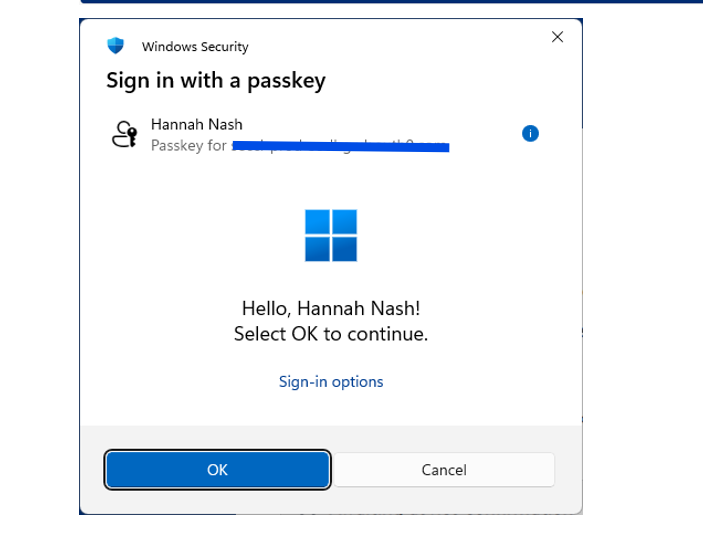Open the blue info icon
Viewport: 703px width, 540px height.
[531, 133]
